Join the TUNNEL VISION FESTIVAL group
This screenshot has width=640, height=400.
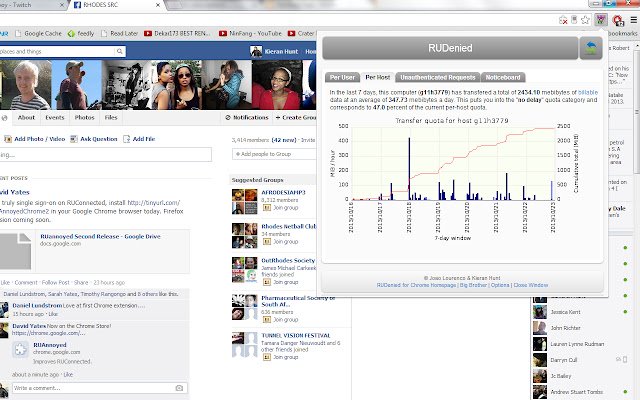pos(281,357)
